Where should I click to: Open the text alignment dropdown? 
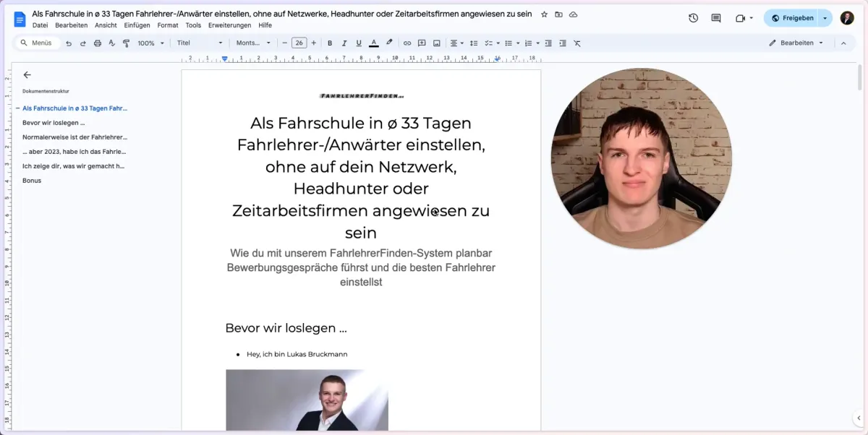pyautogui.click(x=456, y=43)
